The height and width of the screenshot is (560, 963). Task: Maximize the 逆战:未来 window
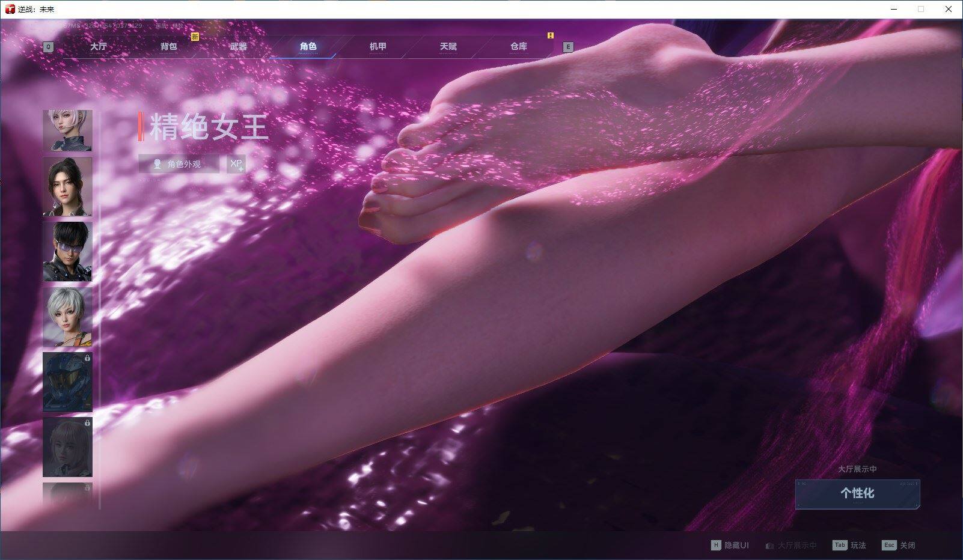tap(921, 9)
